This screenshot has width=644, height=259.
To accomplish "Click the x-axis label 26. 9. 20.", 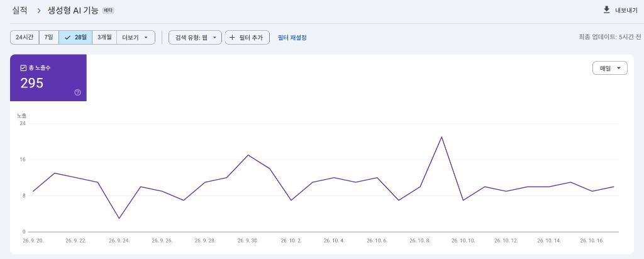I will coord(33,241).
